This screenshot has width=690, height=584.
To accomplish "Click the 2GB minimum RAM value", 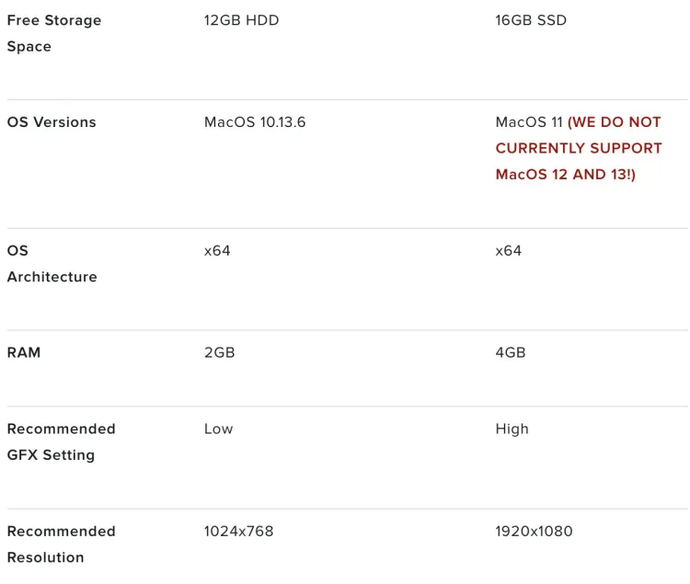I will click(219, 352).
